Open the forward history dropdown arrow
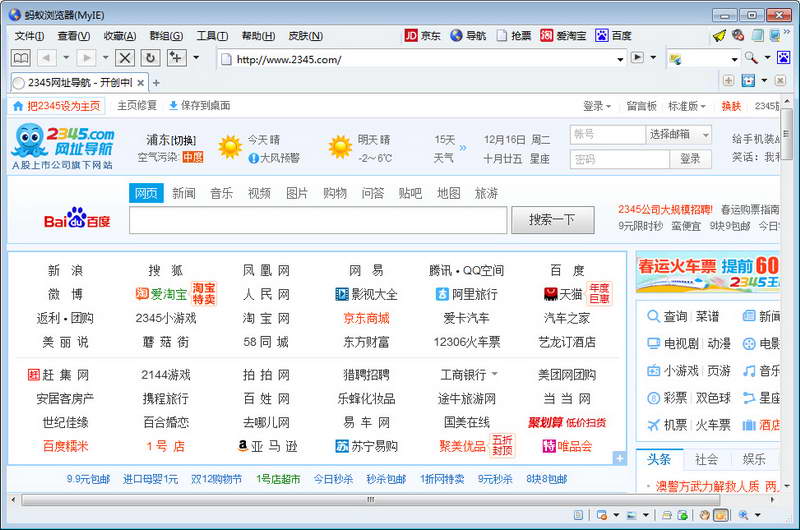 [x=106, y=58]
